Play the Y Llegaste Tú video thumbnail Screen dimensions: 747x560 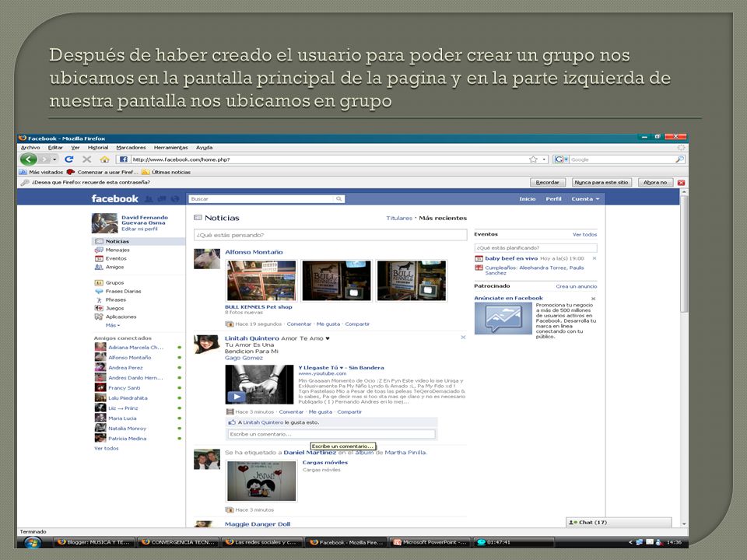259,385
